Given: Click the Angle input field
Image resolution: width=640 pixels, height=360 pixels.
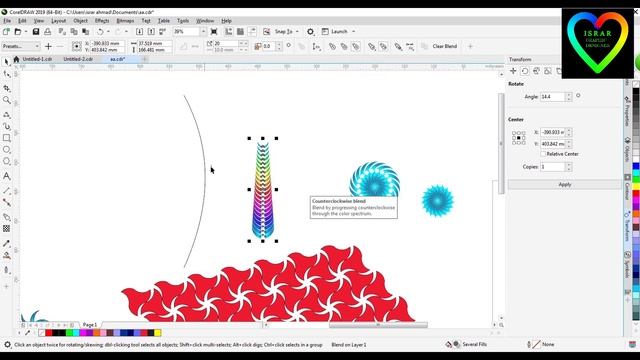Looking at the screenshot, I should 553,97.
